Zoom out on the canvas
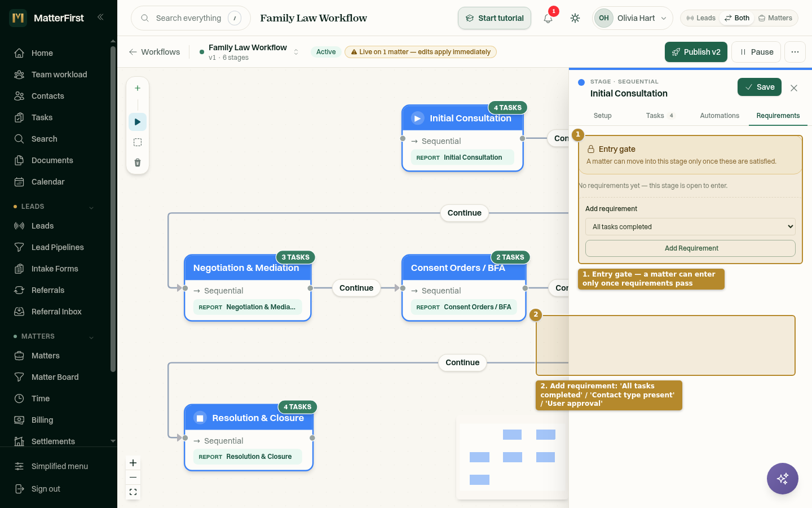Image resolution: width=812 pixels, height=508 pixels. [x=133, y=478]
